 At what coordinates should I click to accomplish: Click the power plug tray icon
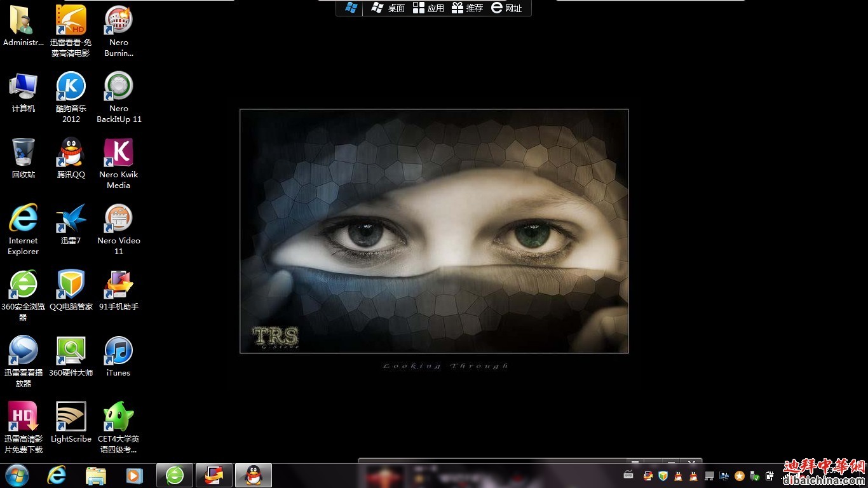pyautogui.click(x=770, y=475)
